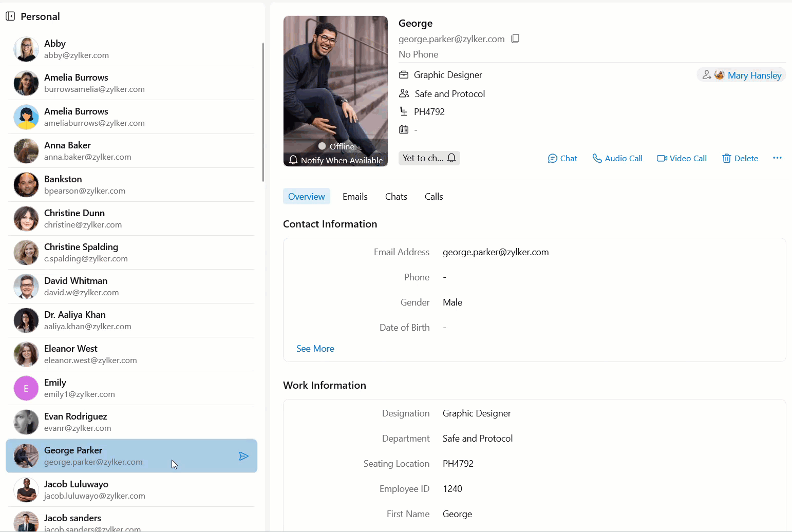Open Mary Hansley's profile link

coord(755,75)
